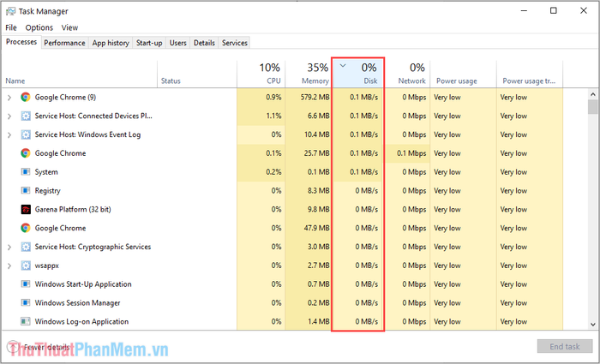Sort by Status column header
The height and width of the screenshot is (364, 600).
197,75
